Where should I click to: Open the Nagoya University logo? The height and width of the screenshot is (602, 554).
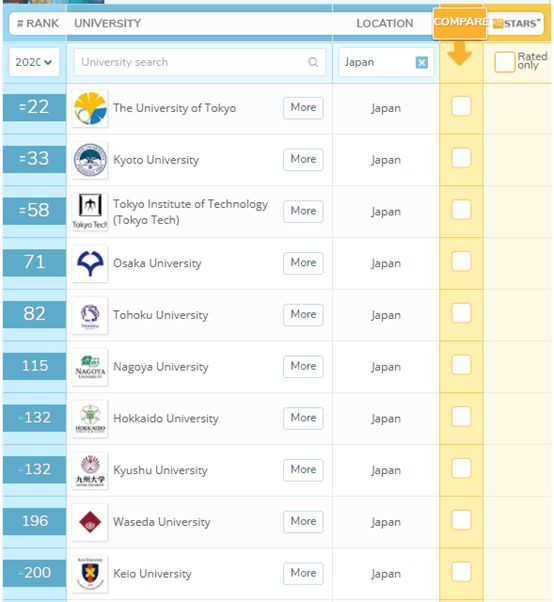(90, 367)
